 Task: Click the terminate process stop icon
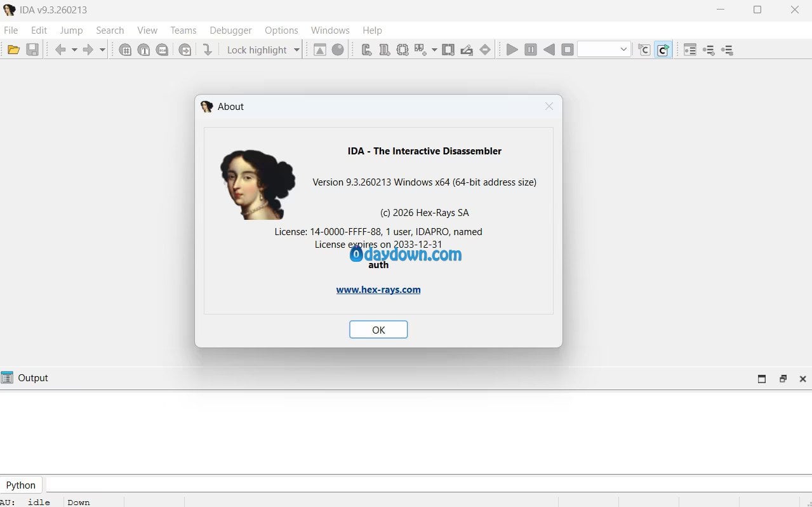[x=568, y=50]
